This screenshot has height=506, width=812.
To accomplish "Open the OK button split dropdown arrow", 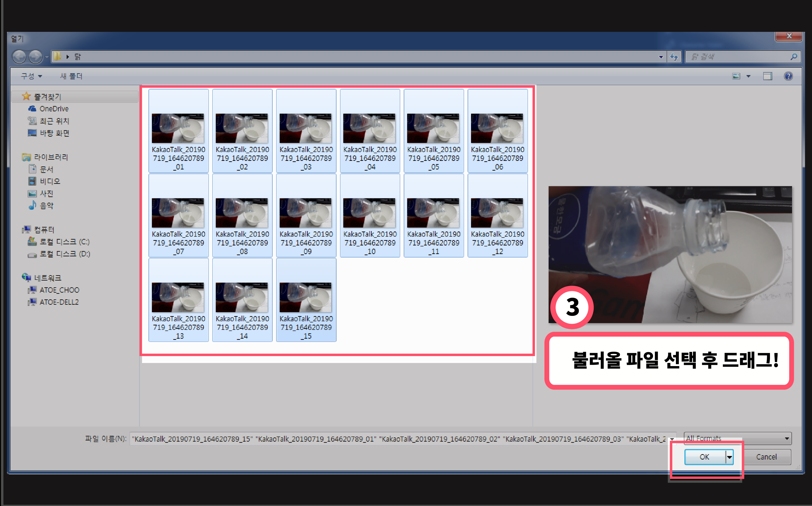I will coord(729,457).
